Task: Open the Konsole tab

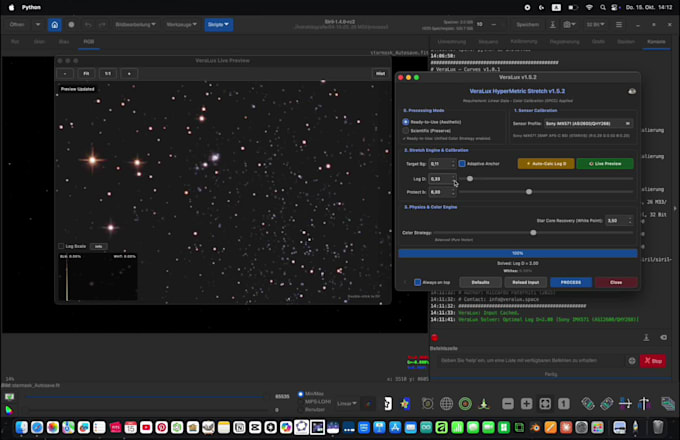Action: coord(656,42)
